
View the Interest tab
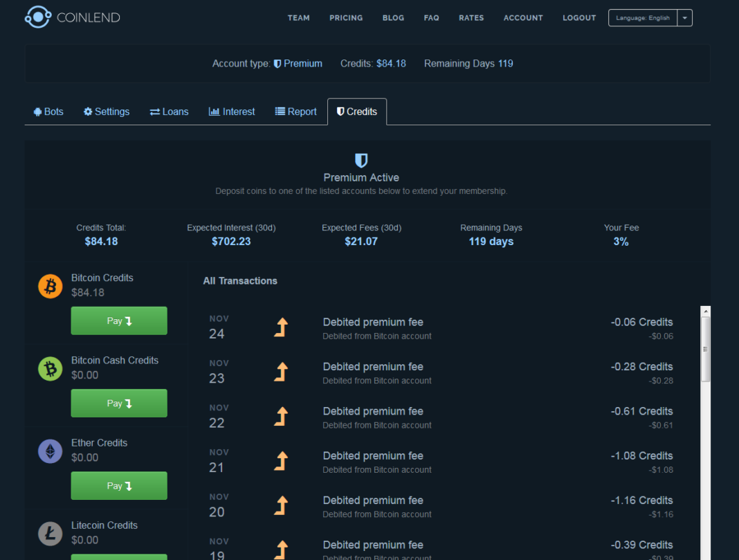(232, 111)
